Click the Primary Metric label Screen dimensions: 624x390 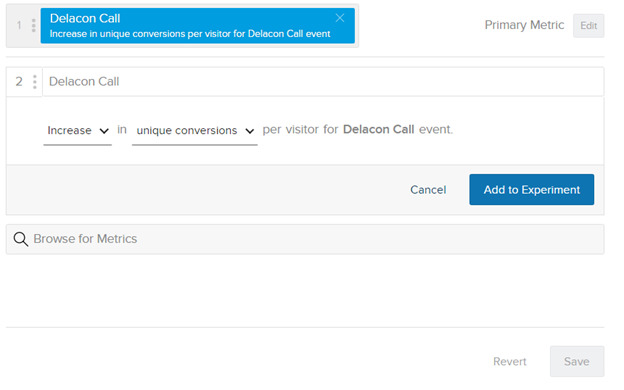pos(524,25)
